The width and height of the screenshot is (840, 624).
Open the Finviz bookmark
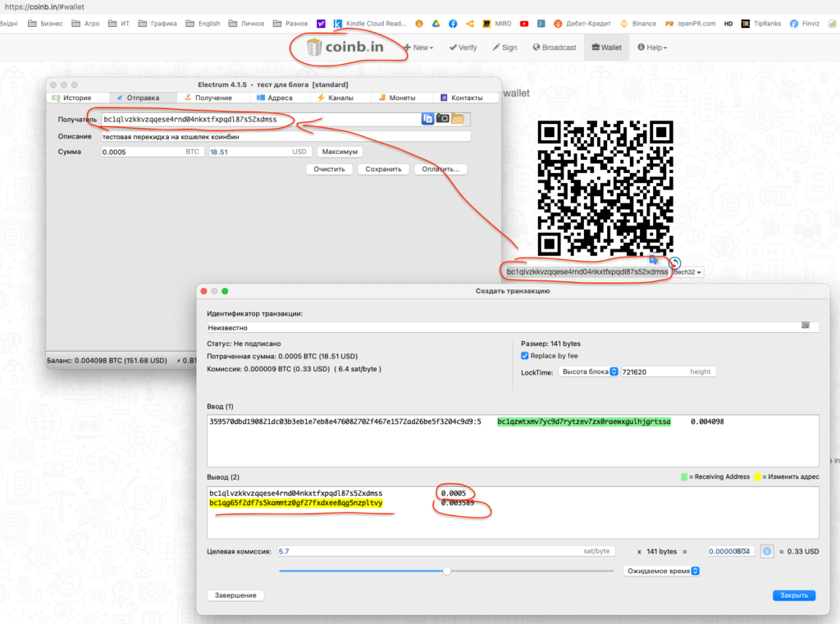click(805, 24)
